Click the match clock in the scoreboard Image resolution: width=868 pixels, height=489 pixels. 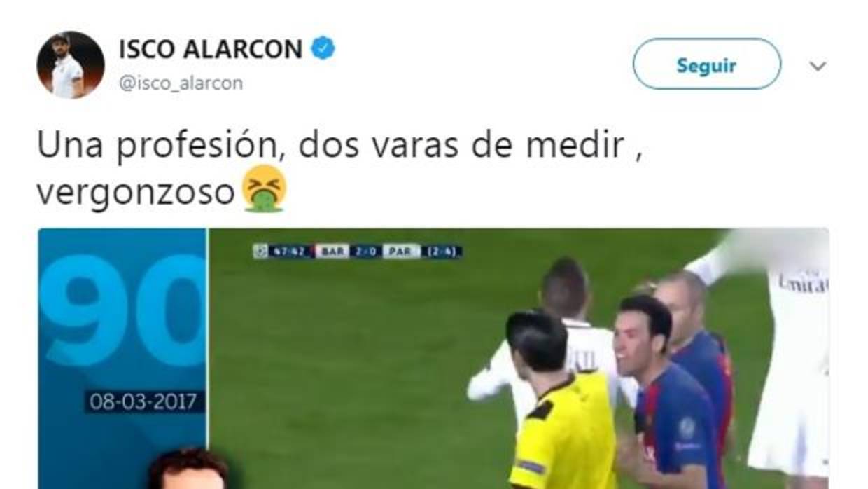289,251
